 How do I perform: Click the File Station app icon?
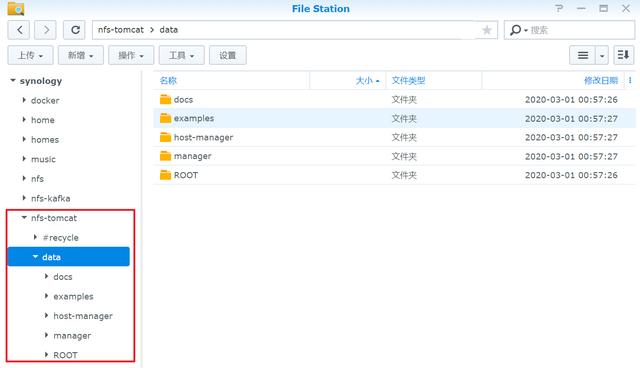[x=16, y=9]
